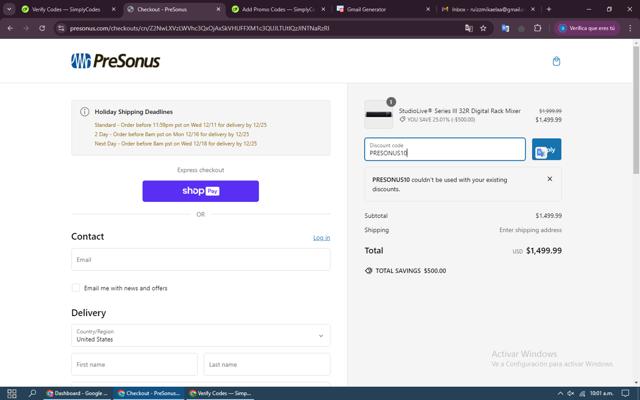The width and height of the screenshot is (640, 400).
Task: Close the Verify Codes SimplyCodes tab
Action: (113, 9)
